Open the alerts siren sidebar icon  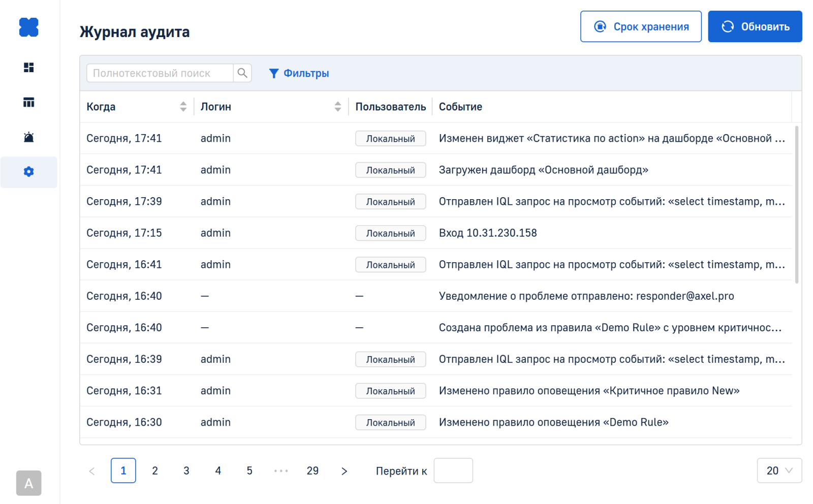click(x=28, y=137)
